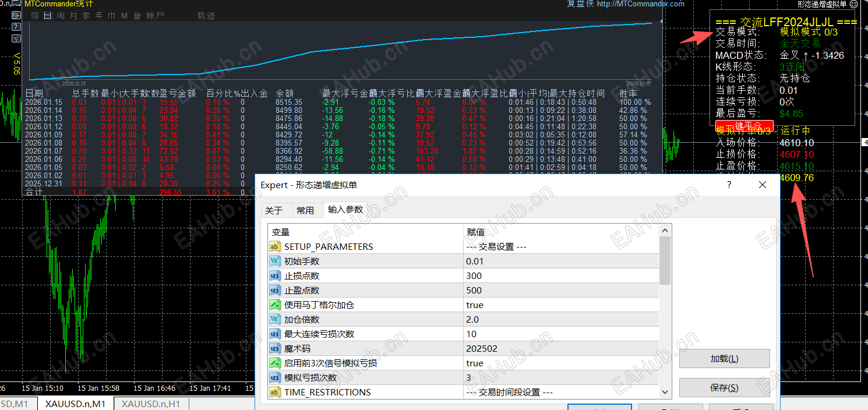Click the M statistics icon in MTCommander toolbar
This screenshot has height=410, width=868.
tap(124, 16)
